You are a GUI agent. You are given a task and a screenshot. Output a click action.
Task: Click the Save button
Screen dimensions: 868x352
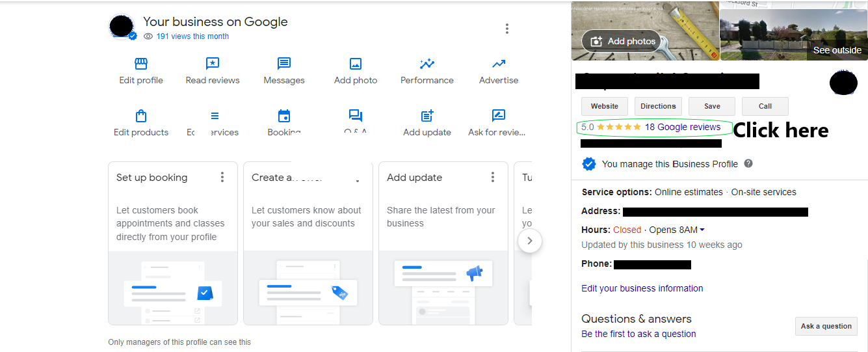[712, 106]
